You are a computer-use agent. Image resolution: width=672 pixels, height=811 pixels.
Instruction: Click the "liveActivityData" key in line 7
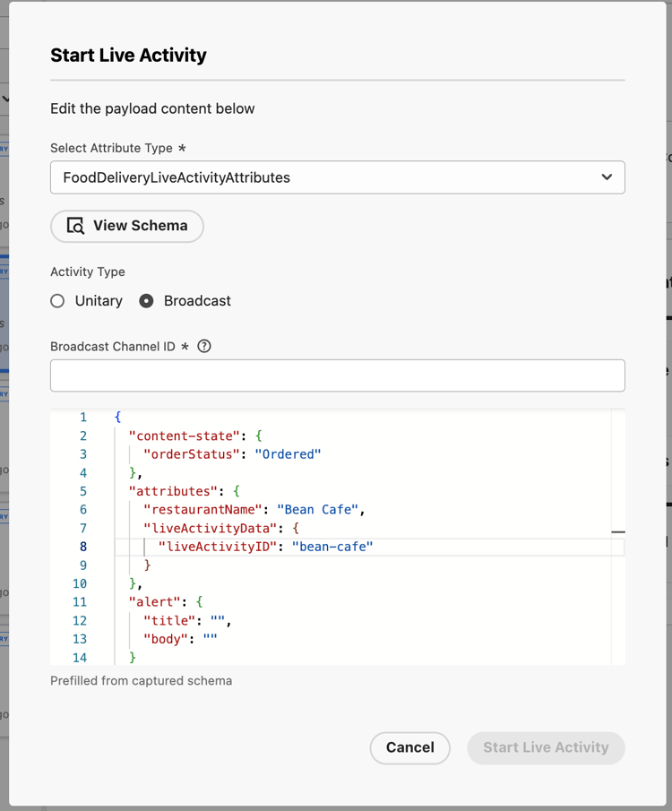tap(211, 528)
